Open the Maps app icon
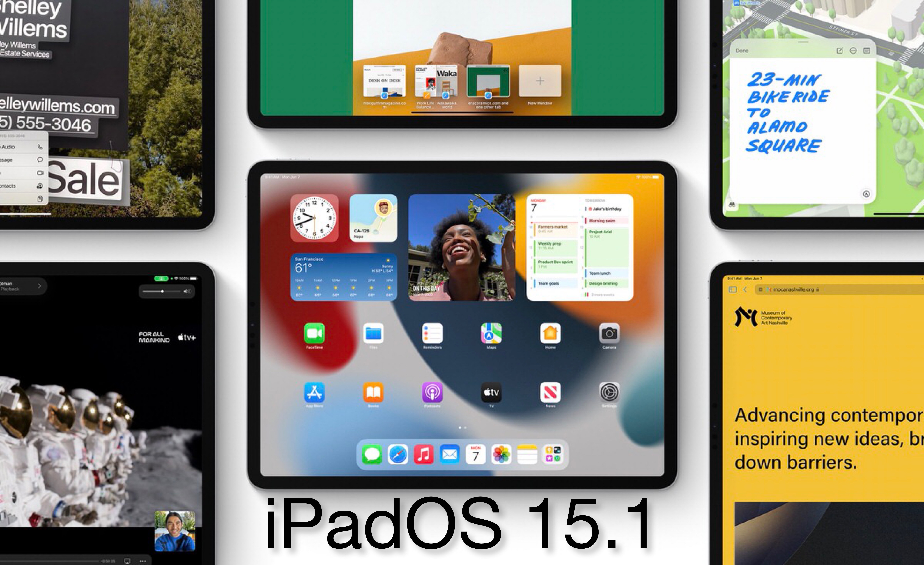 491,333
